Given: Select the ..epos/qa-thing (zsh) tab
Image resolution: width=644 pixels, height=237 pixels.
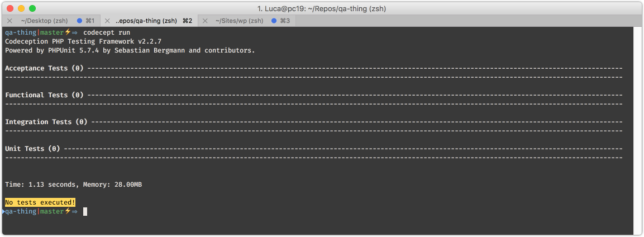Looking at the screenshot, I should pos(146,21).
